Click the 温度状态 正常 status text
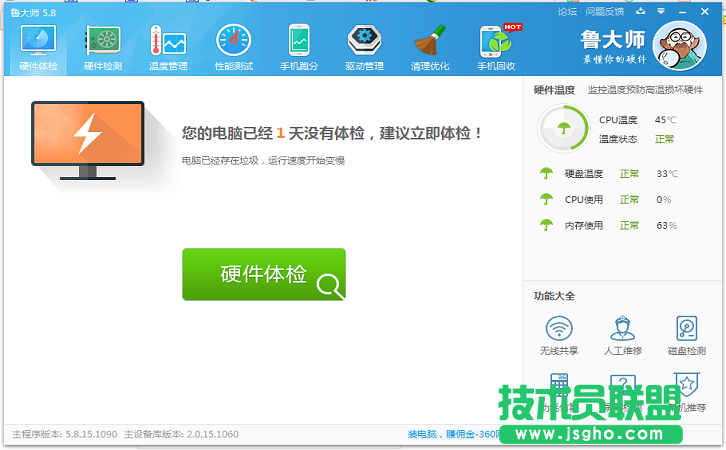 664,139
